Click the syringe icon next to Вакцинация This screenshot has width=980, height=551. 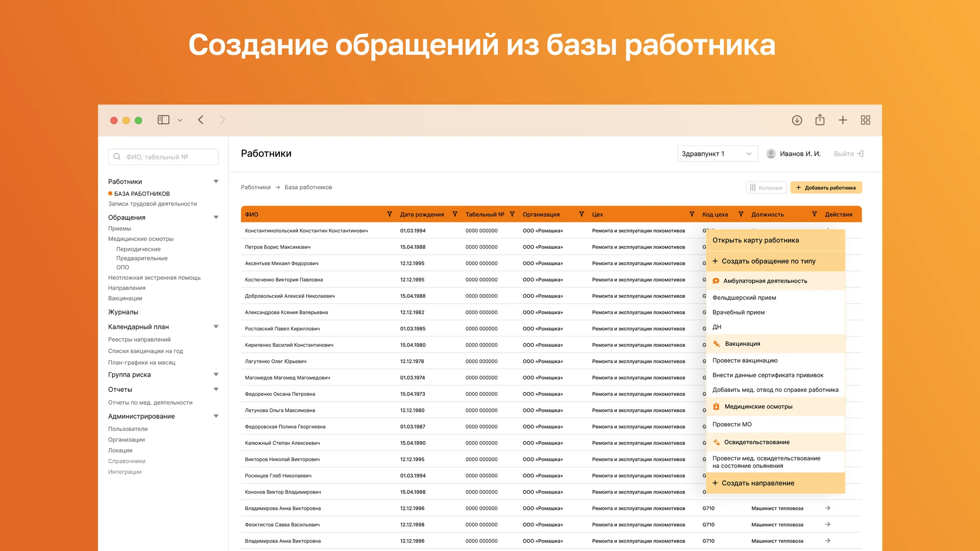click(716, 343)
